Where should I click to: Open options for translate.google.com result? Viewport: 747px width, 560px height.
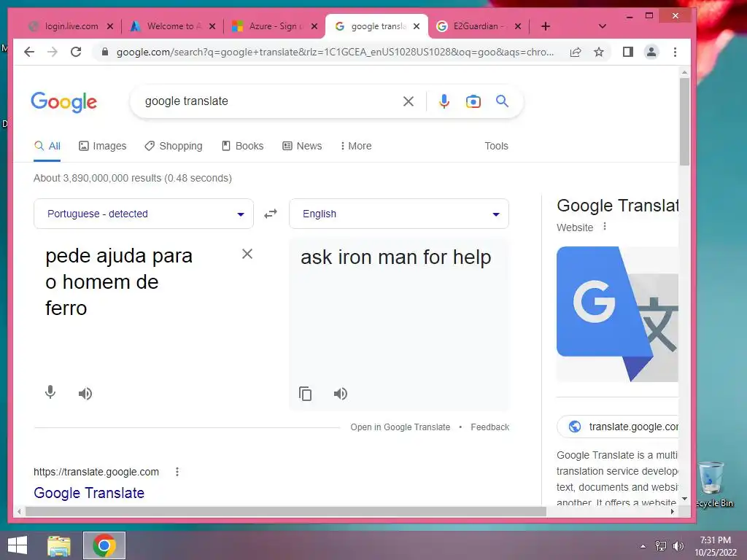pyautogui.click(x=177, y=472)
